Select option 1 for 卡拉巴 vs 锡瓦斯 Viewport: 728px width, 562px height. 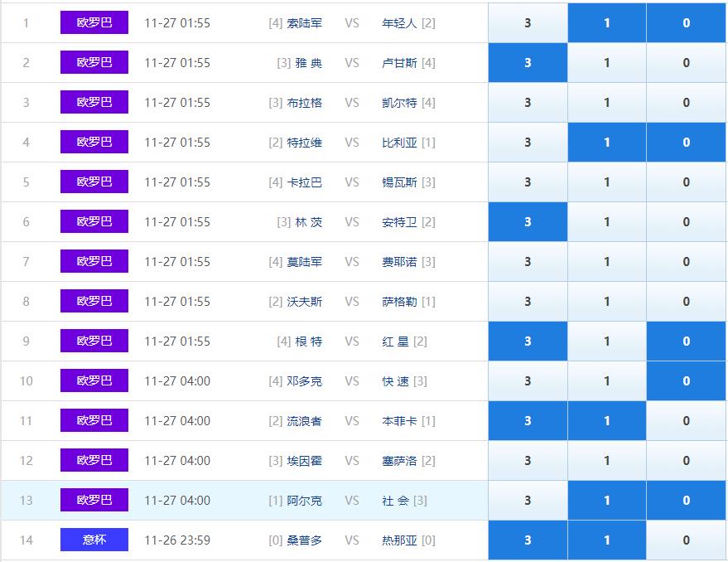tap(607, 182)
